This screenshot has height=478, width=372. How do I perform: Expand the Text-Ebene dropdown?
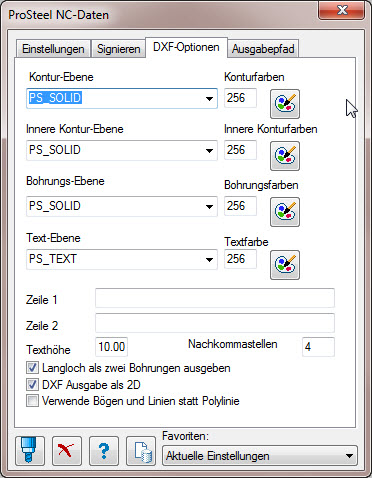[209, 259]
